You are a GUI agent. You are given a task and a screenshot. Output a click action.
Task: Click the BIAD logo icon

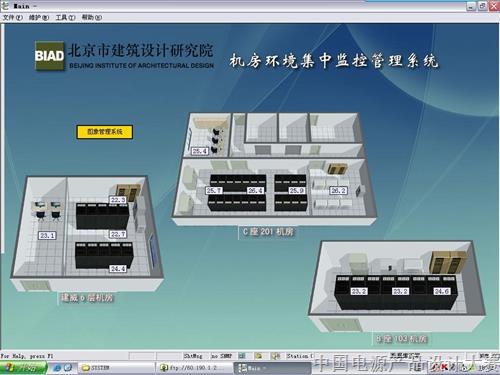click(49, 56)
